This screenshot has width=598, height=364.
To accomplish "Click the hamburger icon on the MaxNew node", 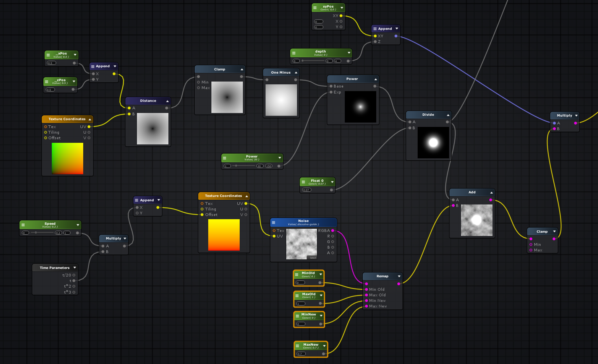I will pyautogui.click(x=297, y=345).
